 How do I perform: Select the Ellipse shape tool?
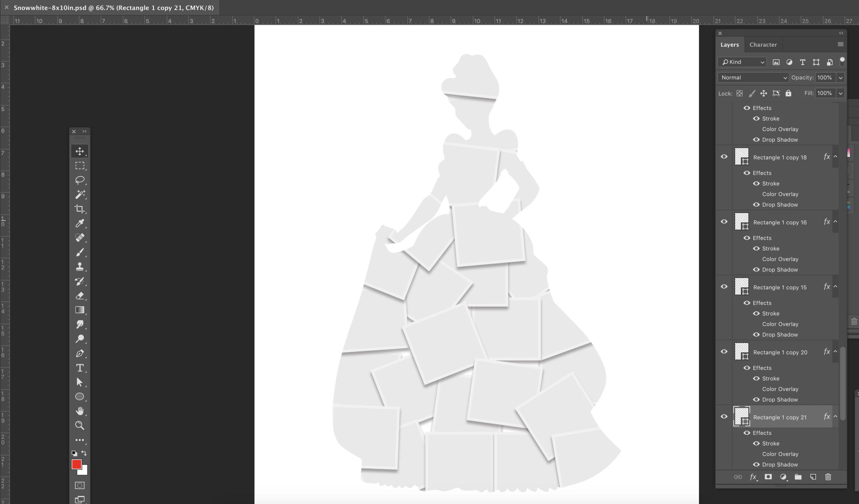[80, 396]
